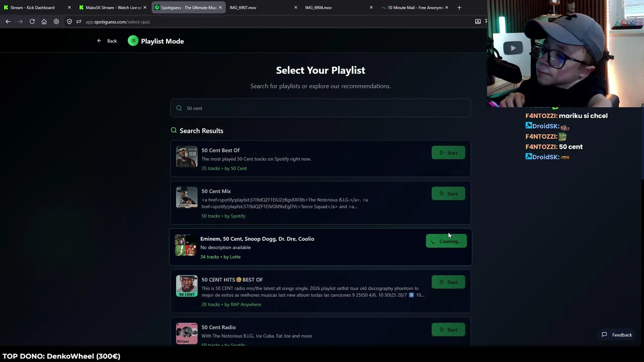This screenshot has width=644, height=362.
Task: Click the Playlist Mode label
Action: [x=163, y=41]
